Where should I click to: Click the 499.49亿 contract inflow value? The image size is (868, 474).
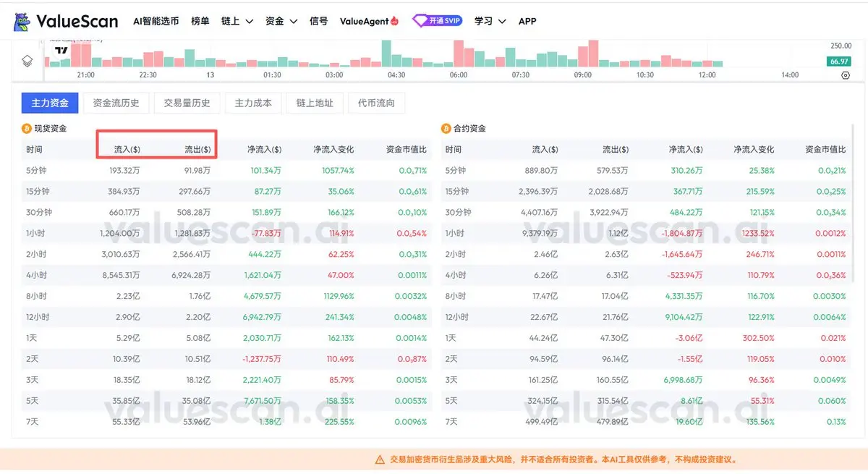coord(542,423)
